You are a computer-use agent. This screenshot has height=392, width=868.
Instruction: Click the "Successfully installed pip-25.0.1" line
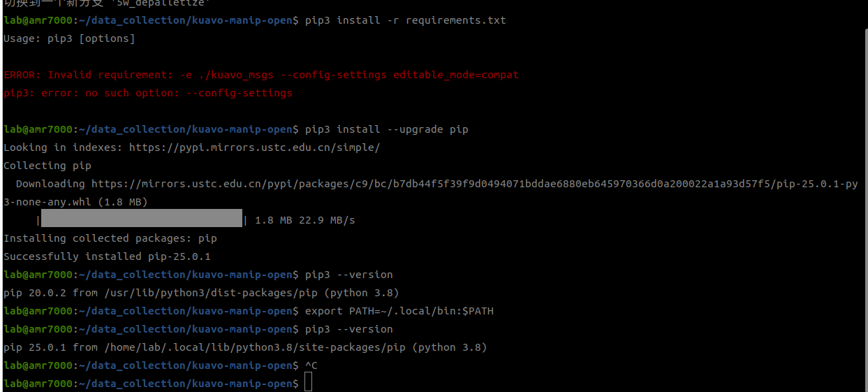[x=107, y=256]
